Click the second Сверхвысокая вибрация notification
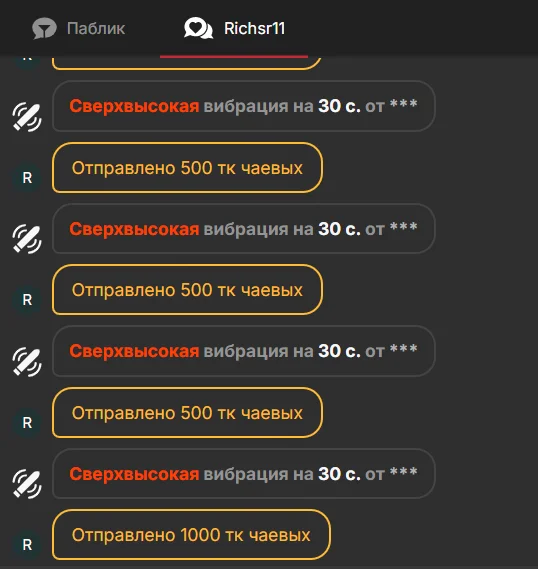The height and width of the screenshot is (569, 538). 244,229
